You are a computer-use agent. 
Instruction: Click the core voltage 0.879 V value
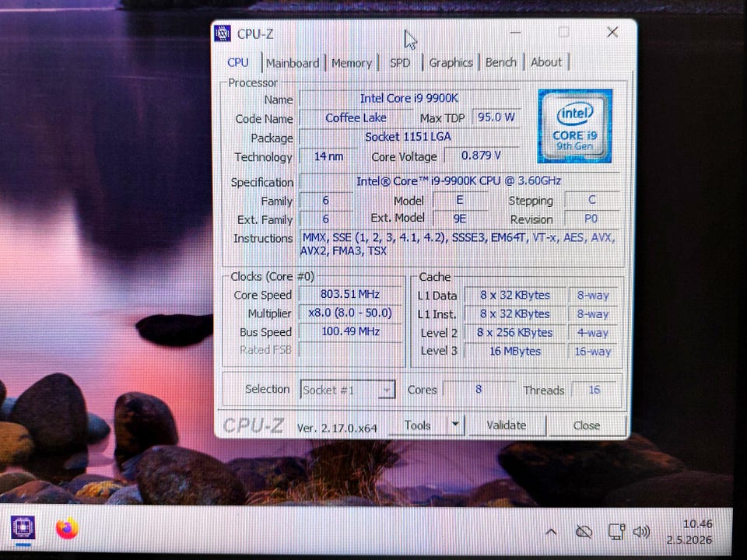pos(481,156)
